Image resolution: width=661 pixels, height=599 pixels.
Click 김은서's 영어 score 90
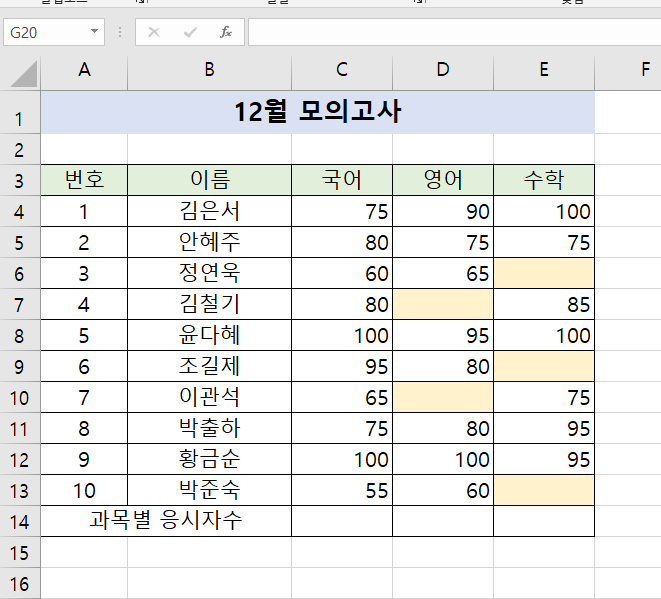443,211
